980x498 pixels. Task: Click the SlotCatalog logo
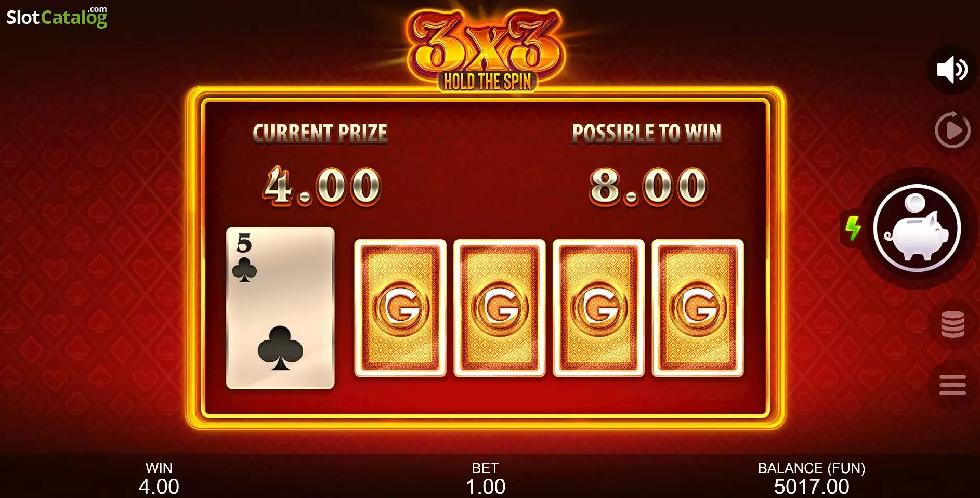pos(57,17)
